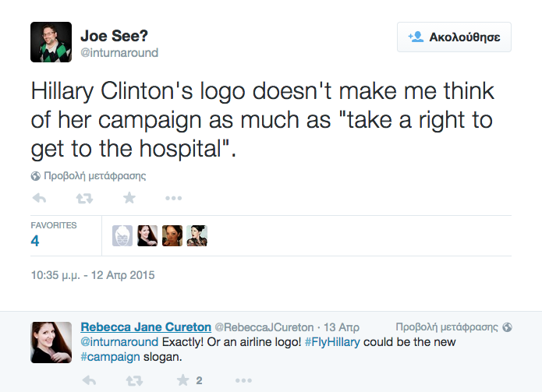
Task: Retweet Rebecca Jane Cureton's reply
Action: pyautogui.click(x=134, y=380)
